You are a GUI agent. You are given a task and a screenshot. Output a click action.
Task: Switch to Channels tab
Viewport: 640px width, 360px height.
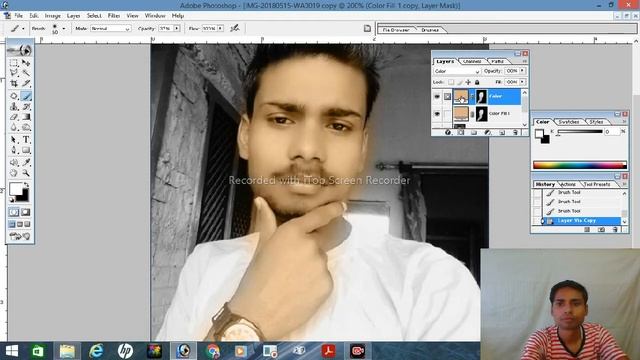pos(472,61)
